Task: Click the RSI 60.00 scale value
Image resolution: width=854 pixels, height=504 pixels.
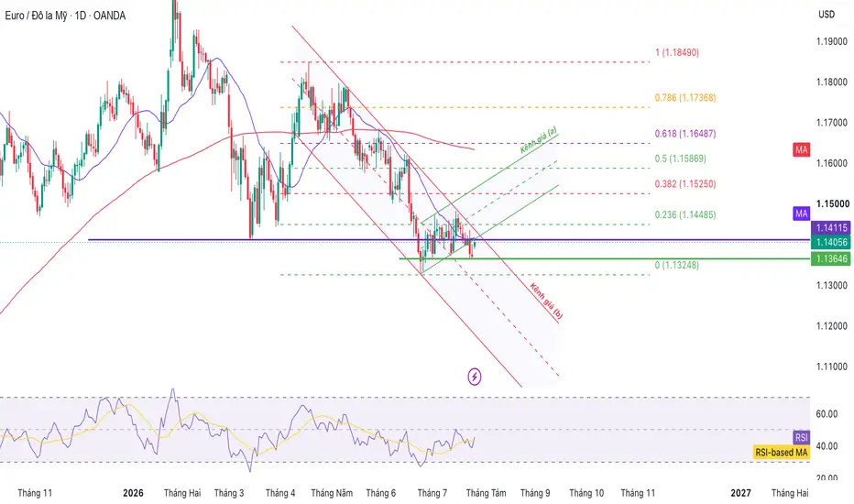Action: click(827, 414)
